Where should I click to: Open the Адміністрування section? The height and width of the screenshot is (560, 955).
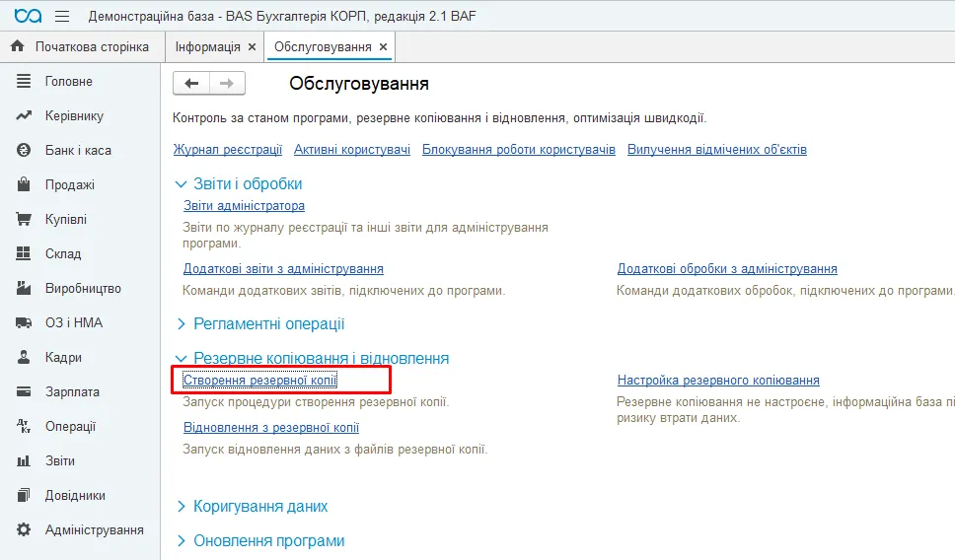coord(95,529)
